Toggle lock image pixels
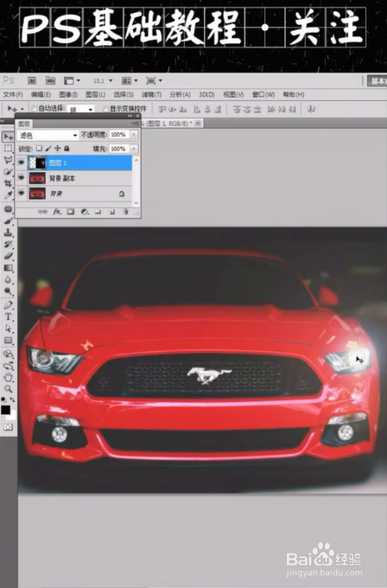 click(48, 149)
